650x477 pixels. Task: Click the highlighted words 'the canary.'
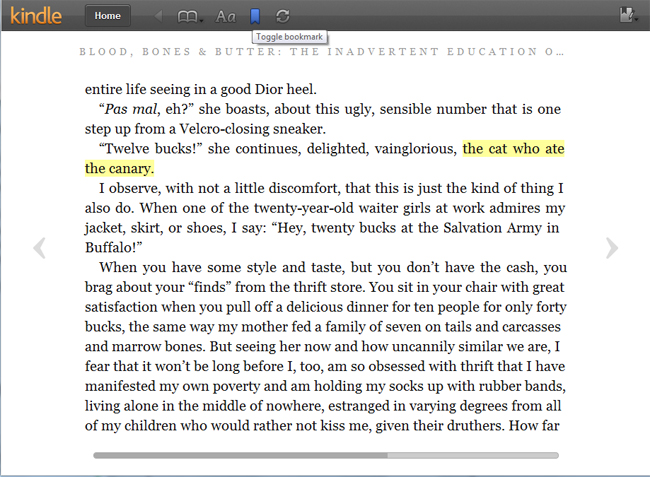click(x=119, y=168)
